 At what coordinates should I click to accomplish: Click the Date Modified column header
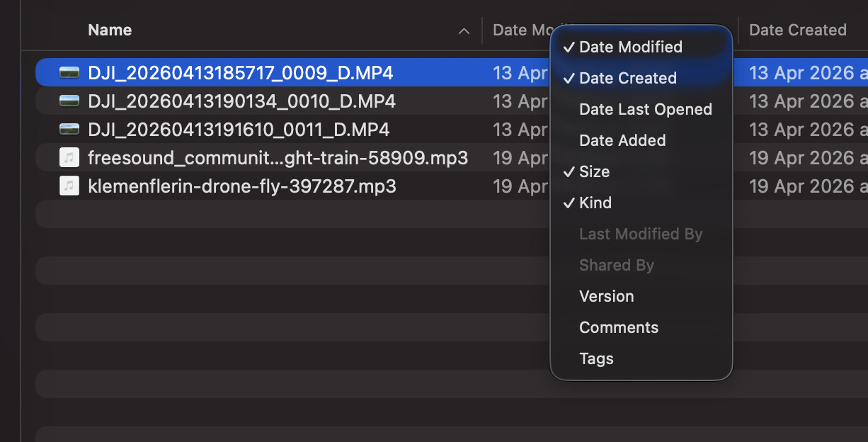tap(522, 30)
